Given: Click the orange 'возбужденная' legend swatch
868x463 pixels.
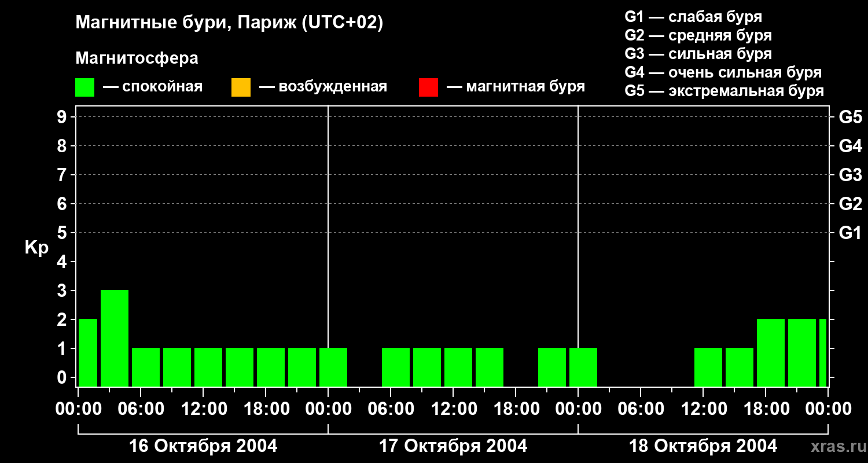Looking at the screenshot, I should 241,87.
